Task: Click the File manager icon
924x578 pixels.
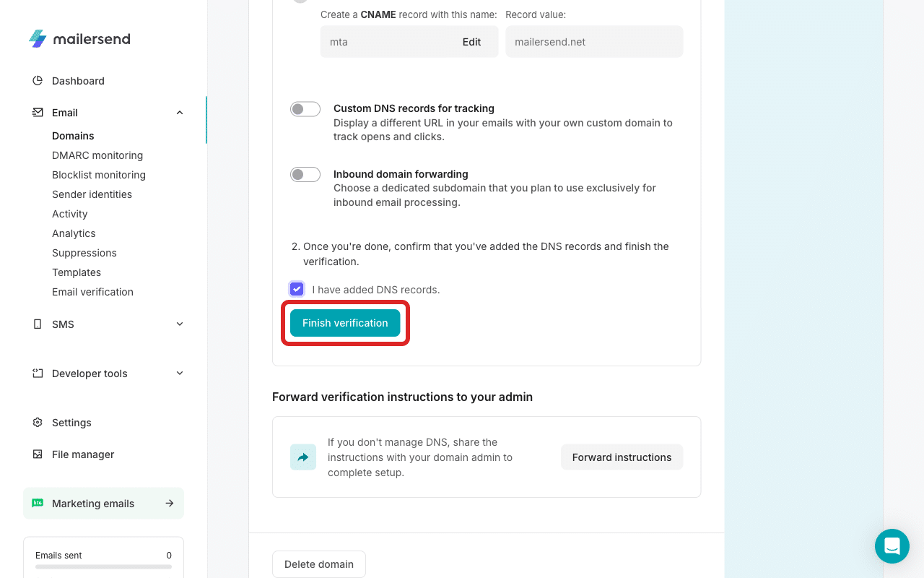Action: (38, 454)
